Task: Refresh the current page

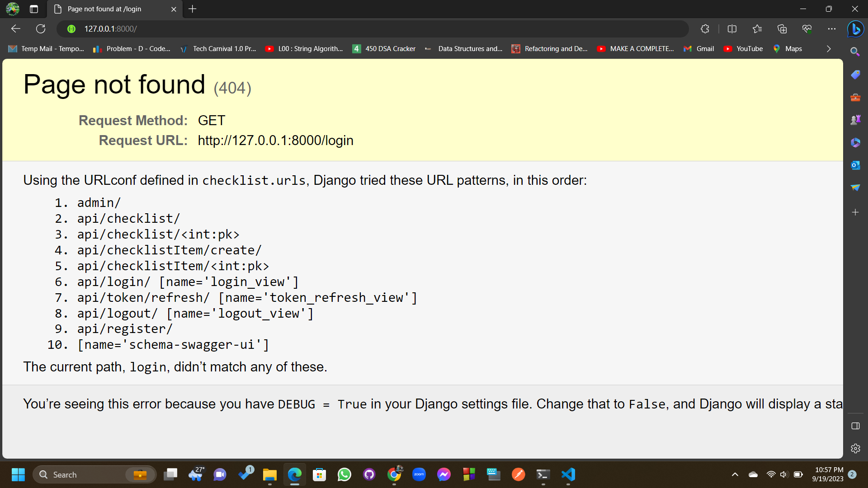Action: 41,28
